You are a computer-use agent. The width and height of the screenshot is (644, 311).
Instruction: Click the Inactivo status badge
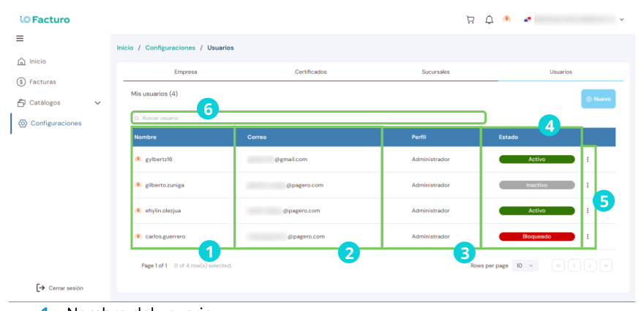pos(537,185)
